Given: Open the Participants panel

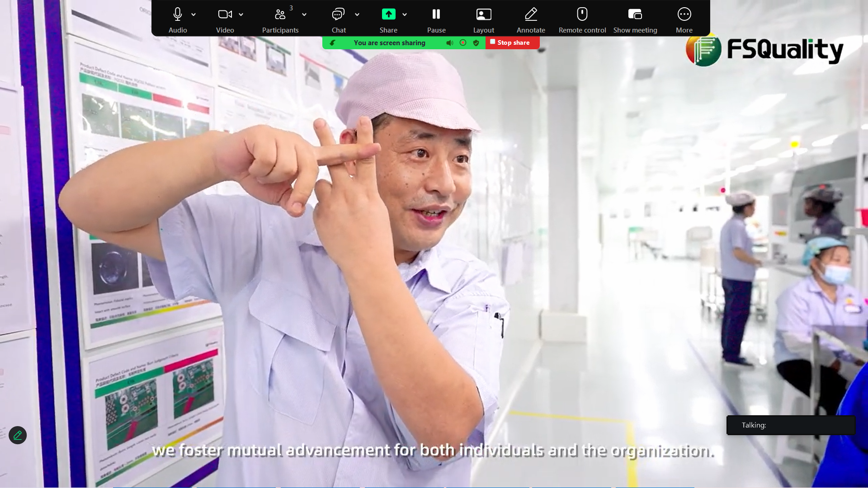Looking at the screenshot, I should click(x=280, y=14).
